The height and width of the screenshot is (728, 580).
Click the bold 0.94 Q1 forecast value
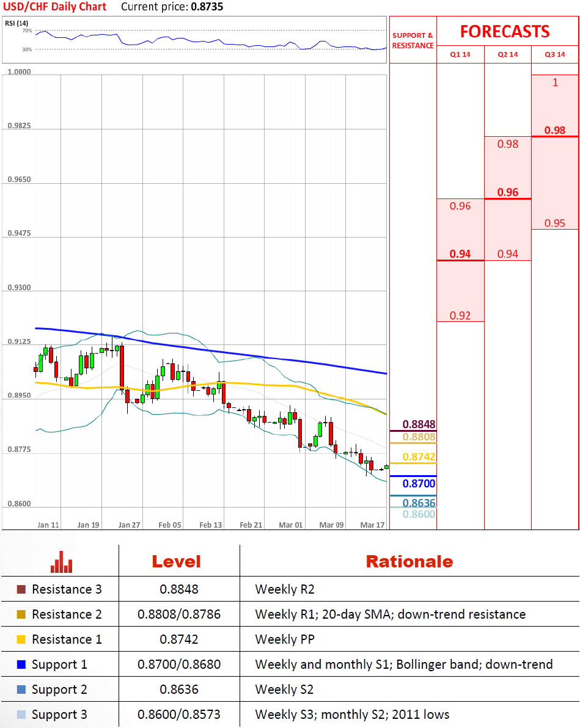[x=460, y=254]
